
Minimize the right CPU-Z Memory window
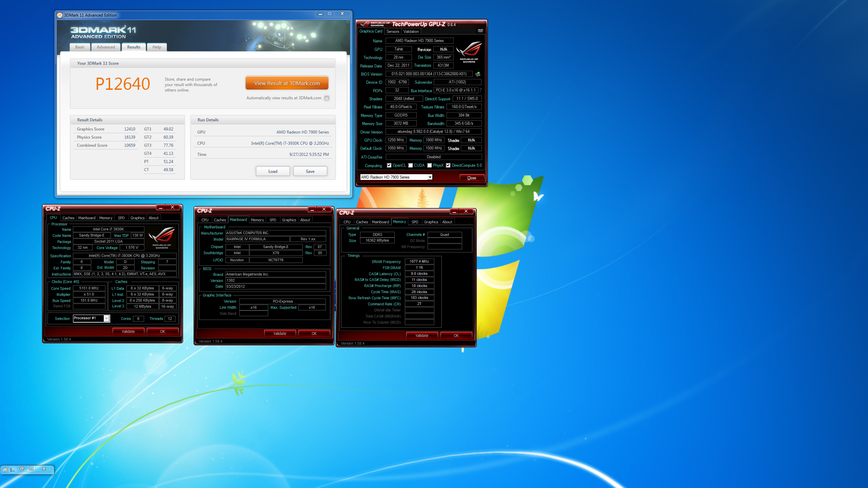tap(454, 211)
